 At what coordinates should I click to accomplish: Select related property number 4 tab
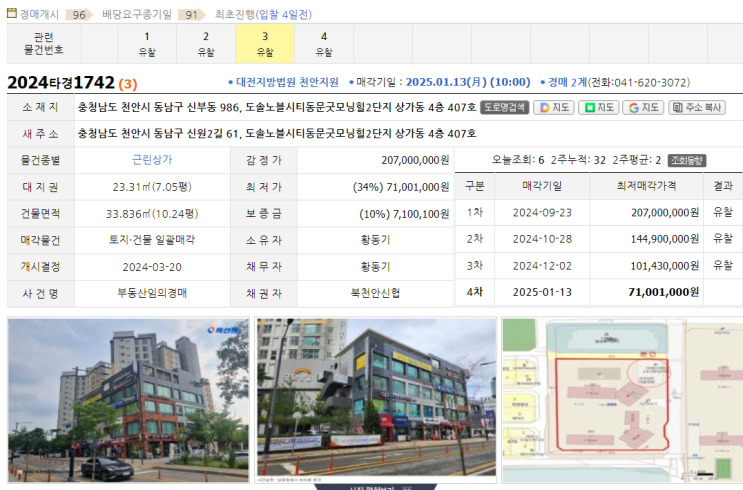[x=324, y=44]
